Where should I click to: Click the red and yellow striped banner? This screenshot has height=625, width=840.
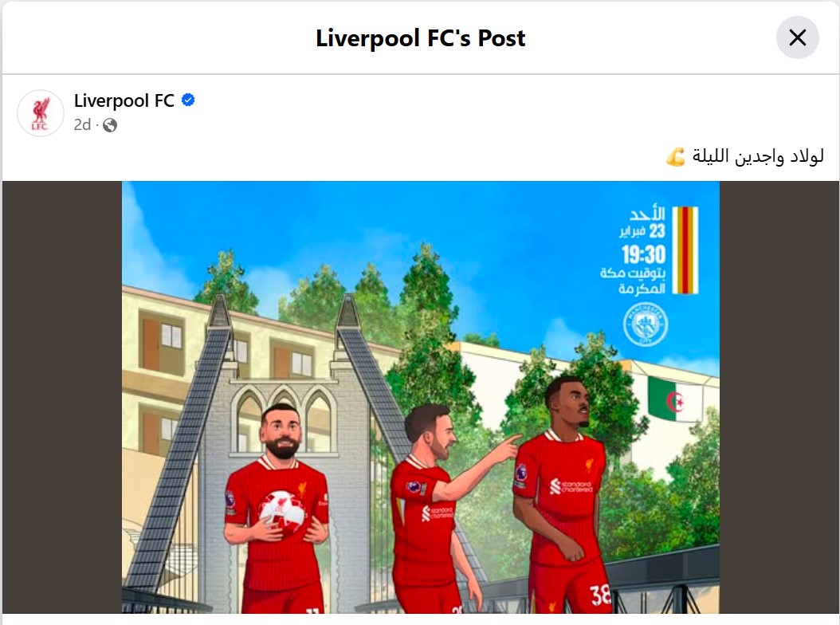click(685, 250)
